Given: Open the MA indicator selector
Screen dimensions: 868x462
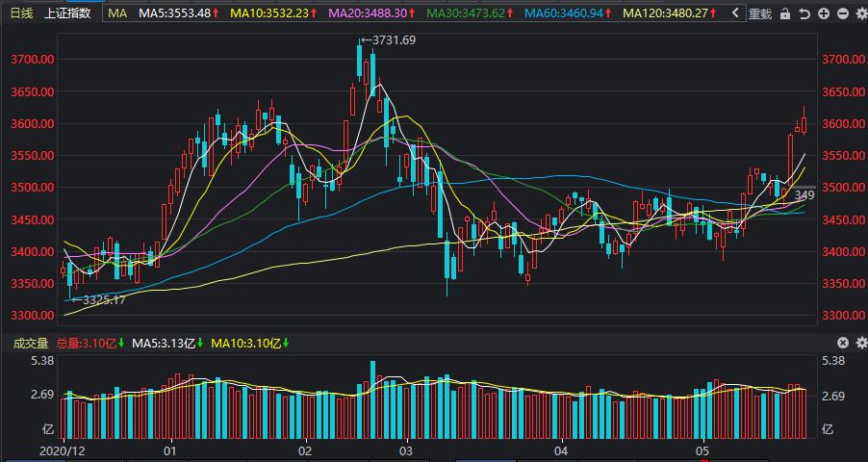Looking at the screenshot, I should (x=116, y=13).
